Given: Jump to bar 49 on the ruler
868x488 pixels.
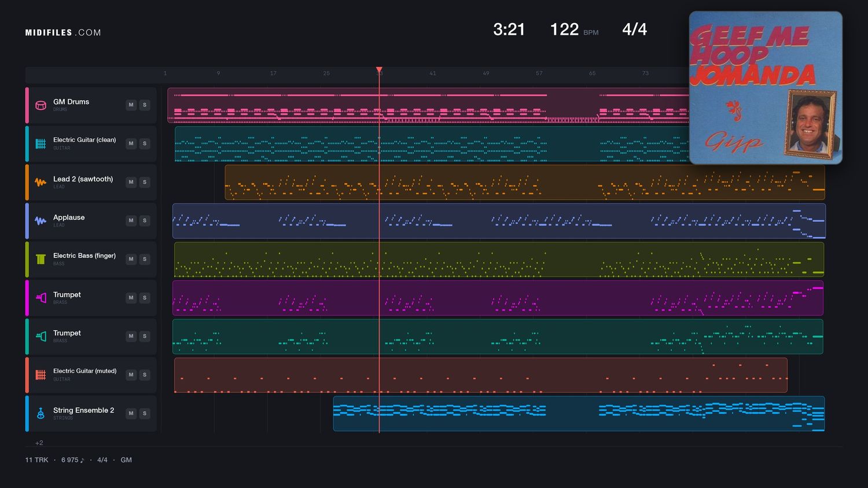Looking at the screenshot, I should 486,73.
